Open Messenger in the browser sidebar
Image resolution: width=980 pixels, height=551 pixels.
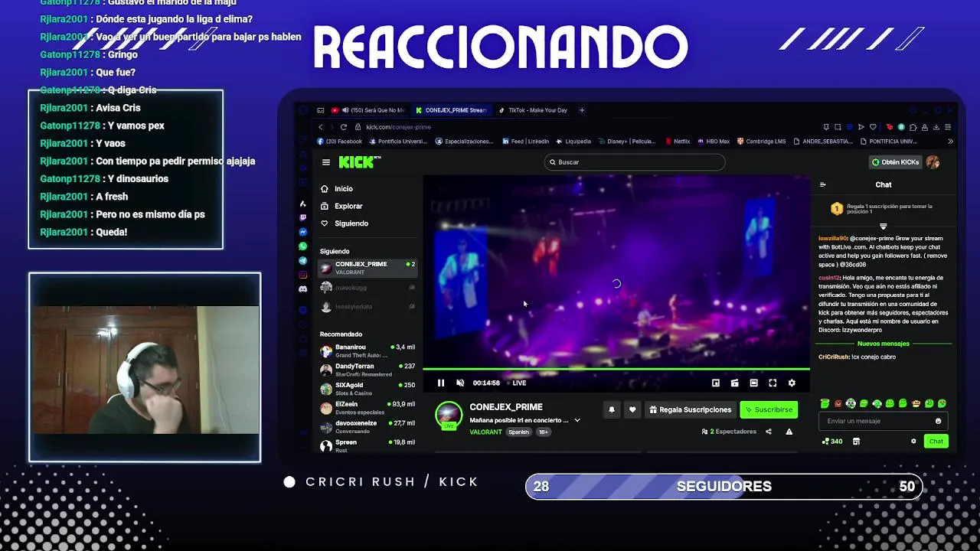click(303, 232)
